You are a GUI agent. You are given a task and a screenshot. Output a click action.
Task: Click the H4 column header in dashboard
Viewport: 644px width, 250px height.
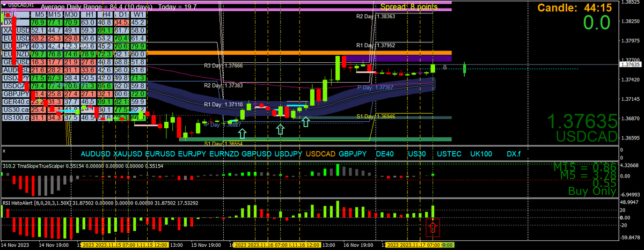point(104,14)
